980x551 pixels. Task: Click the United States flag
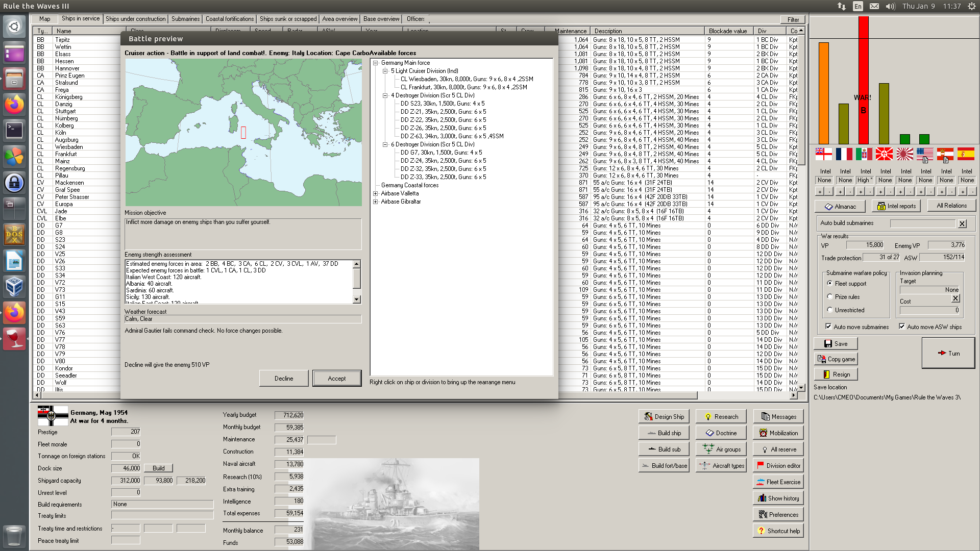tap(924, 154)
